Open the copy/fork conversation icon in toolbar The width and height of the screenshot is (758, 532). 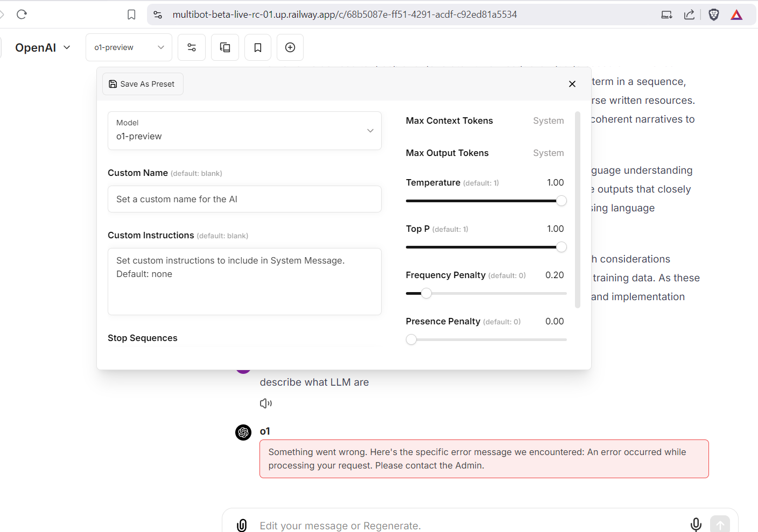coord(225,47)
